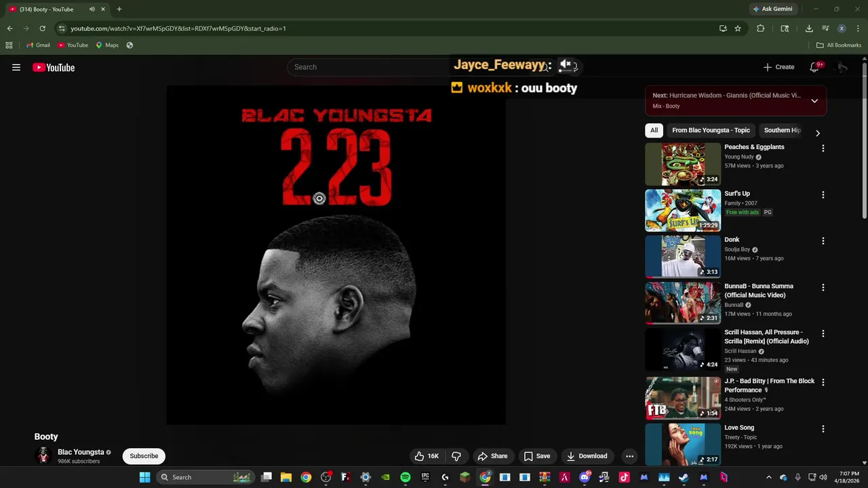Play Love Song thumbnail
This screenshot has height=488, width=868.
coord(683,445)
